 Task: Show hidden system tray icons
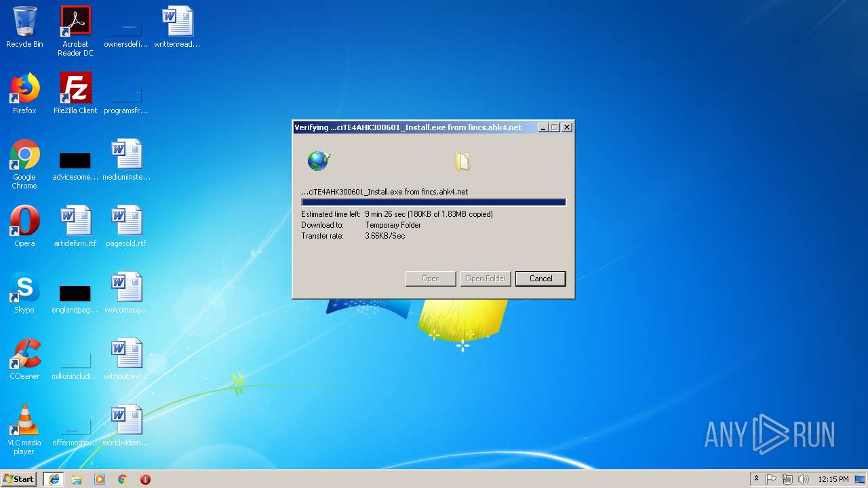pyautogui.click(x=756, y=479)
